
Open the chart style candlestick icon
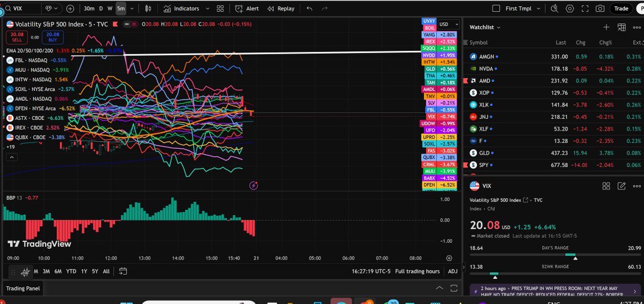pos(148,8)
